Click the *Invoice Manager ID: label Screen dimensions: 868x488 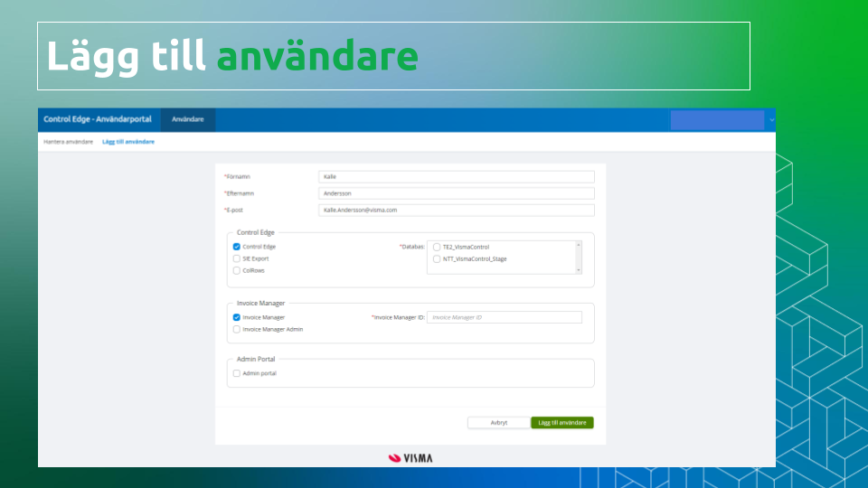tap(398, 317)
